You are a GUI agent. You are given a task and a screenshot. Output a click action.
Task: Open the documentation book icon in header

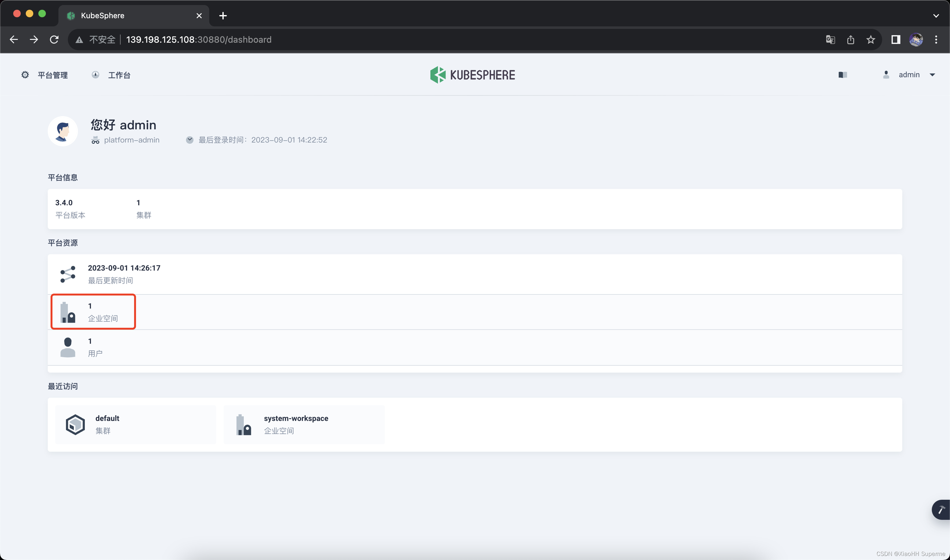click(x=842, y=75)
